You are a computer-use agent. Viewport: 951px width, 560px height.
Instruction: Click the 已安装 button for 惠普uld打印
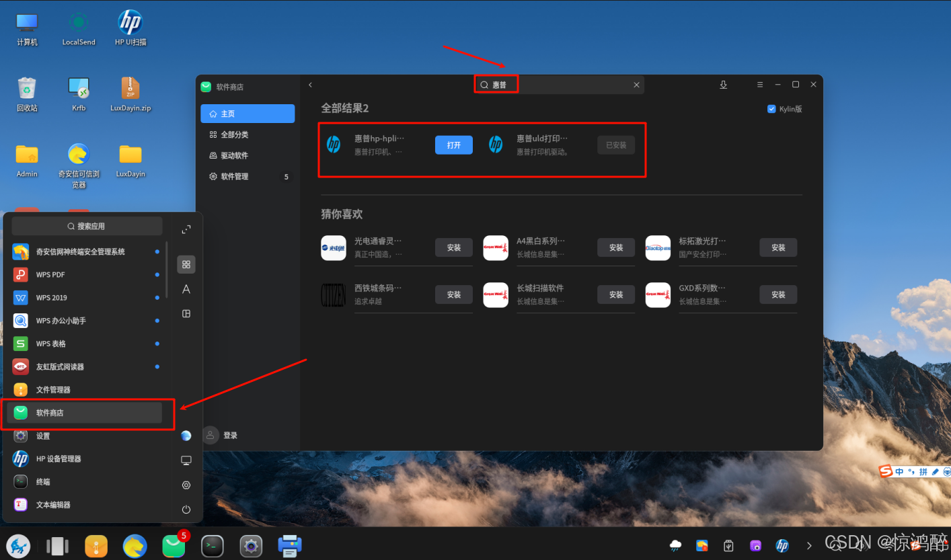[x=616, y=145]
